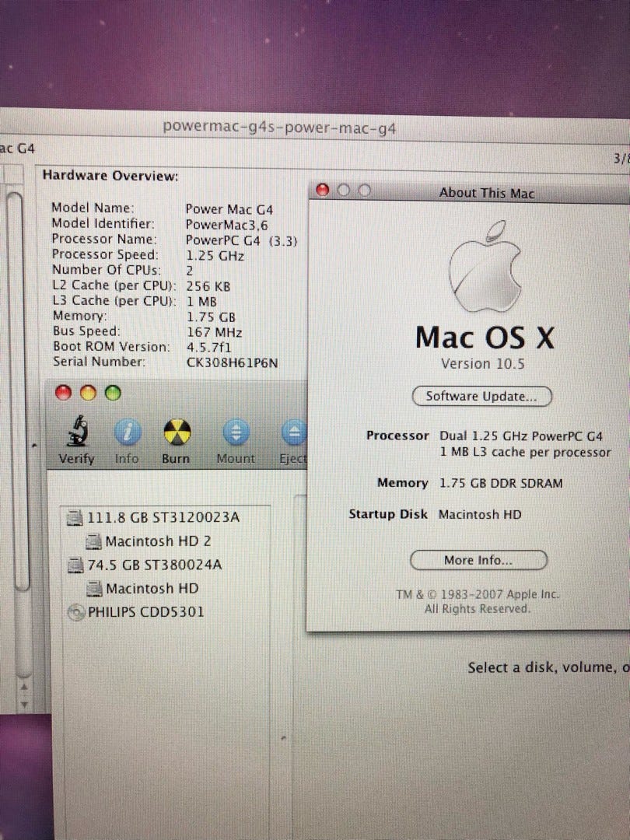
Task: Click the Boot ROM Version value 4.5.7f1
Action: (x=209, y=347)
